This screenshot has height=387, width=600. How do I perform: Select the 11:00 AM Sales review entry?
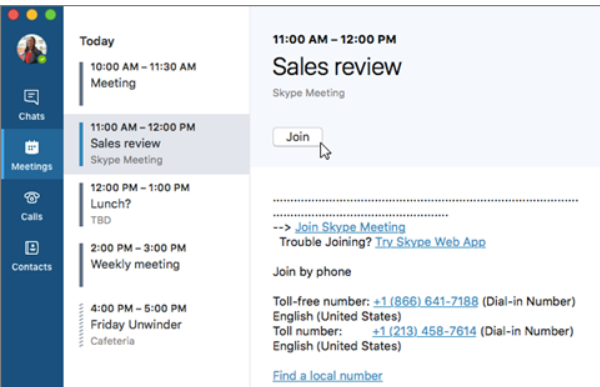coord(157,144)
